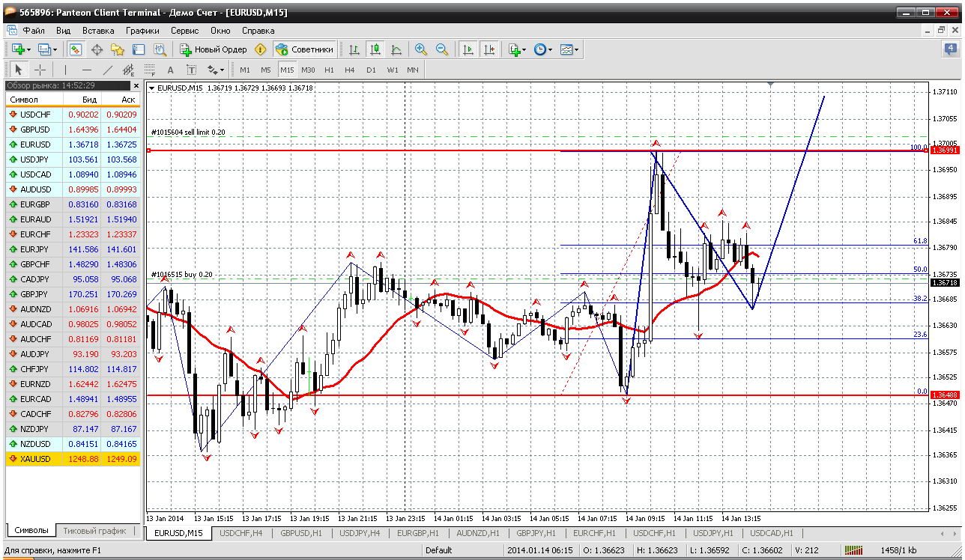Launch MetaEditor from the yellow diamond icon
Viewport: 965px width, 560px height.
coord(261,49)
